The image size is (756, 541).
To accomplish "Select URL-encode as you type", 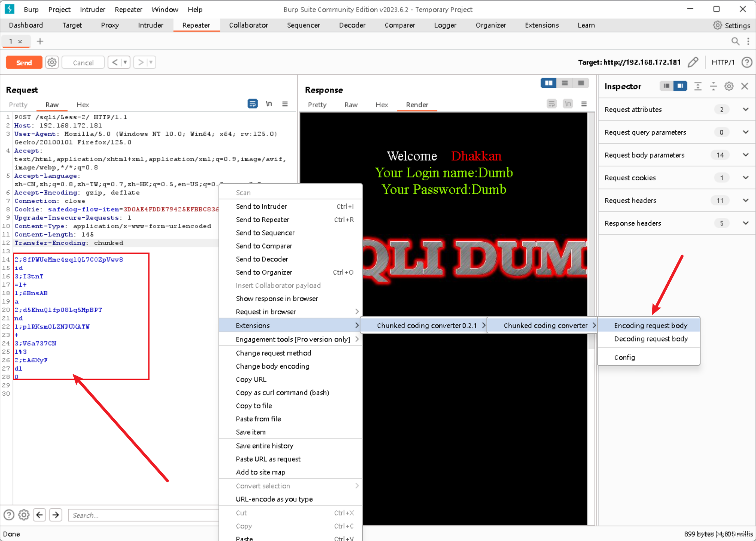I will (x=291, y=499).
